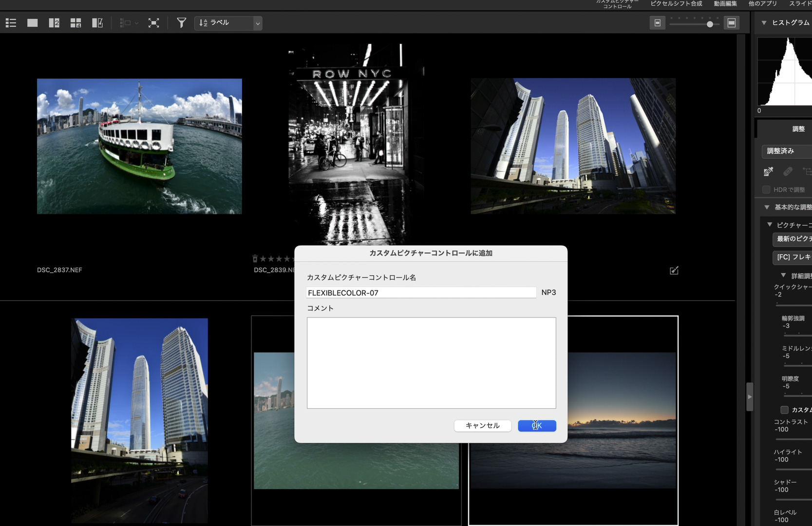Click into the コメント text area
The height and width of the screenshot is (526, 812).
pyautogui.click(x=431, y=363)
